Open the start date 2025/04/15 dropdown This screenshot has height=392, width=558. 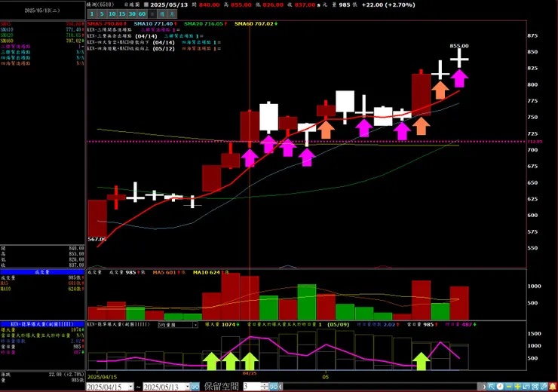click(131, 387)
